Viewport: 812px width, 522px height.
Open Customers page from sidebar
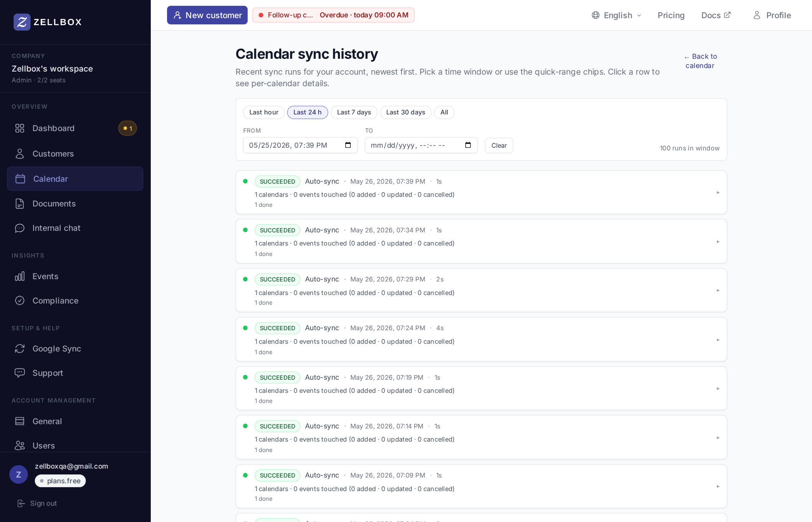[75, 154]
